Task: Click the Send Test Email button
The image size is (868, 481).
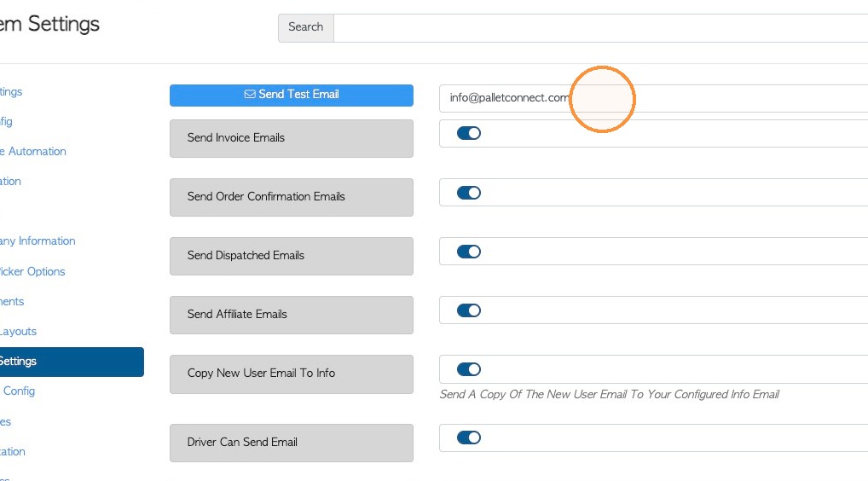Action: coord(291,96)
